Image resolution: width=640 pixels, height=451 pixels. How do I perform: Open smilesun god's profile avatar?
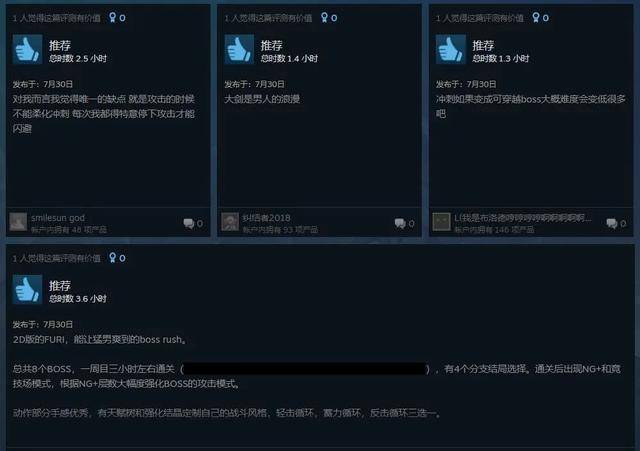(x=18, y=222)
